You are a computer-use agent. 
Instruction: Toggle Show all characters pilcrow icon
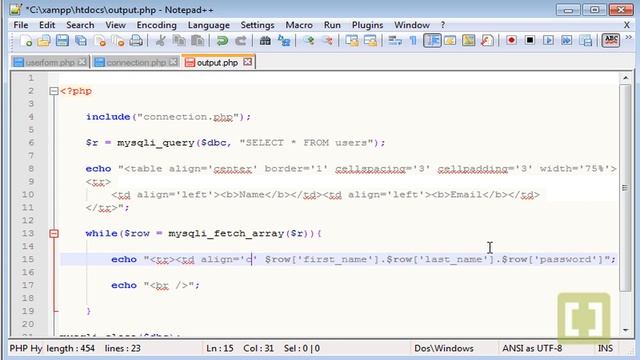point(413,40)
